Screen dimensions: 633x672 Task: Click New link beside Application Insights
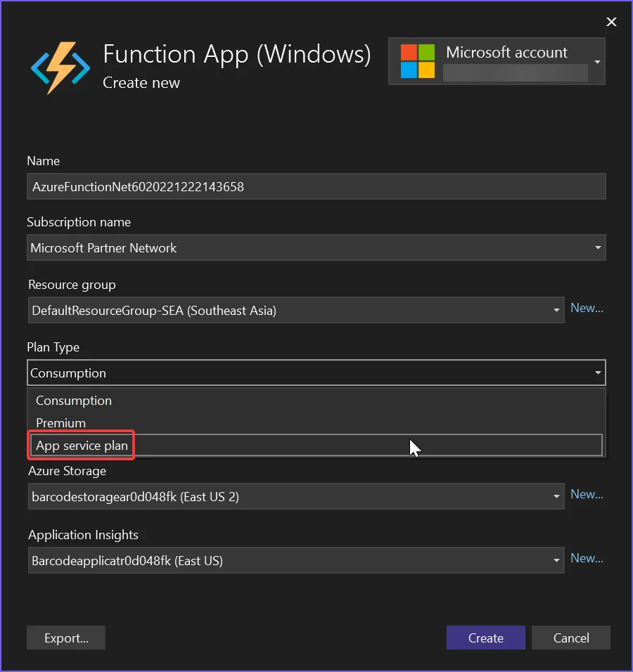[x=587, y=558]
